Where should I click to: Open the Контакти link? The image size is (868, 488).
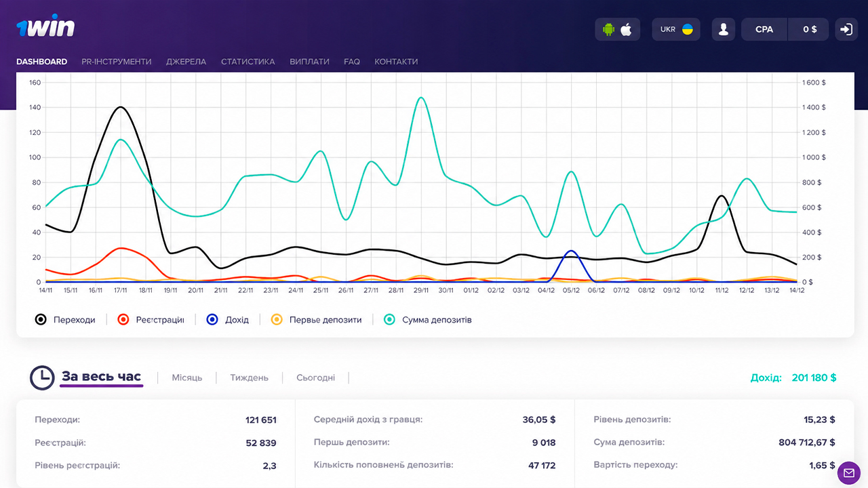(x=396, y=61)
